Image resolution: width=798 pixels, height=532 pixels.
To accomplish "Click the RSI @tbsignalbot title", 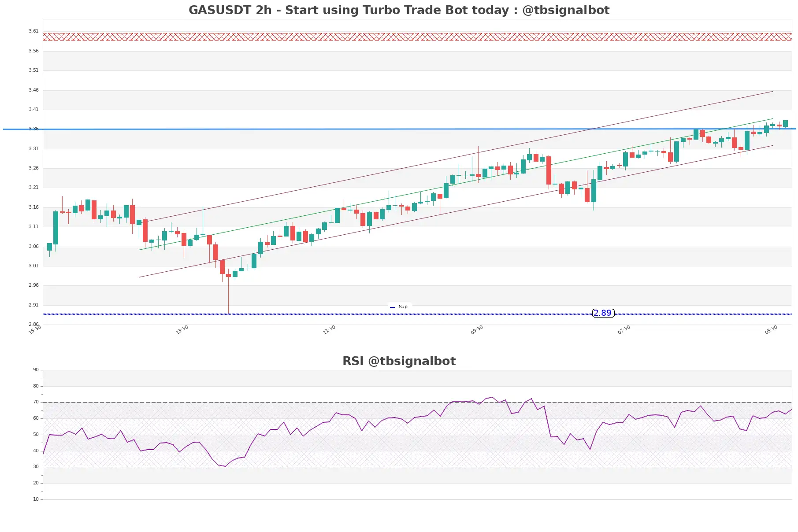I will tap(399, 361).
